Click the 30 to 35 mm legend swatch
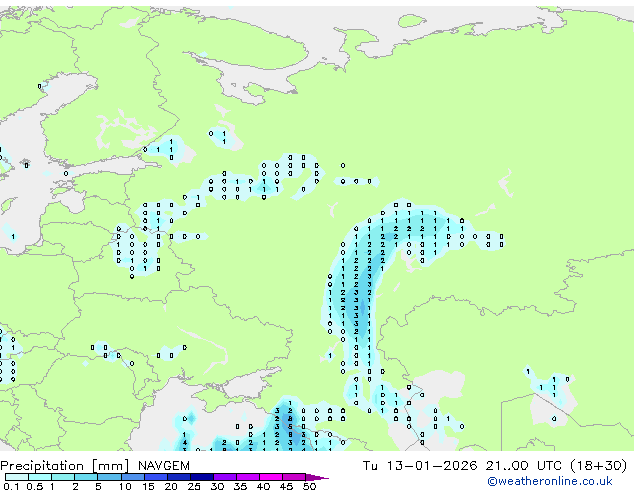The image size is (634, 490). 224,477
